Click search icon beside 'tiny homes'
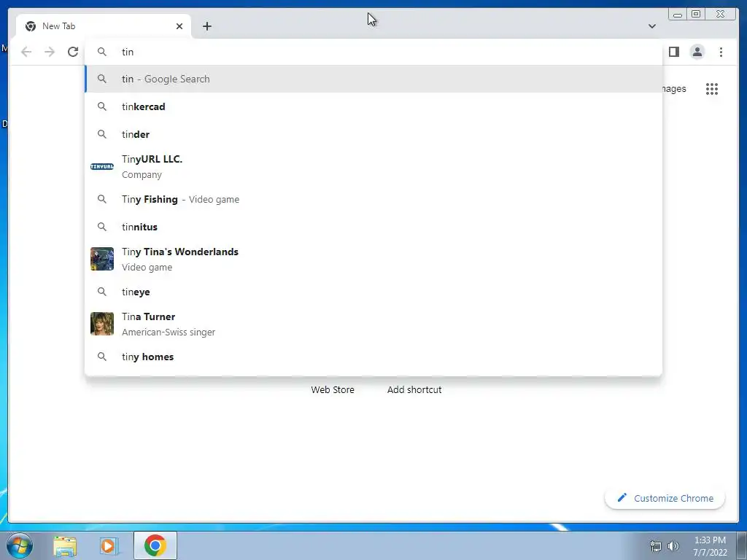747x560 pixels. (x=102, y=356)
